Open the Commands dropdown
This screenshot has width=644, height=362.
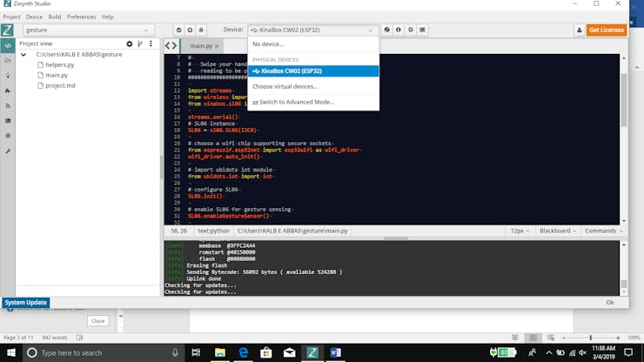pos(603,231)
